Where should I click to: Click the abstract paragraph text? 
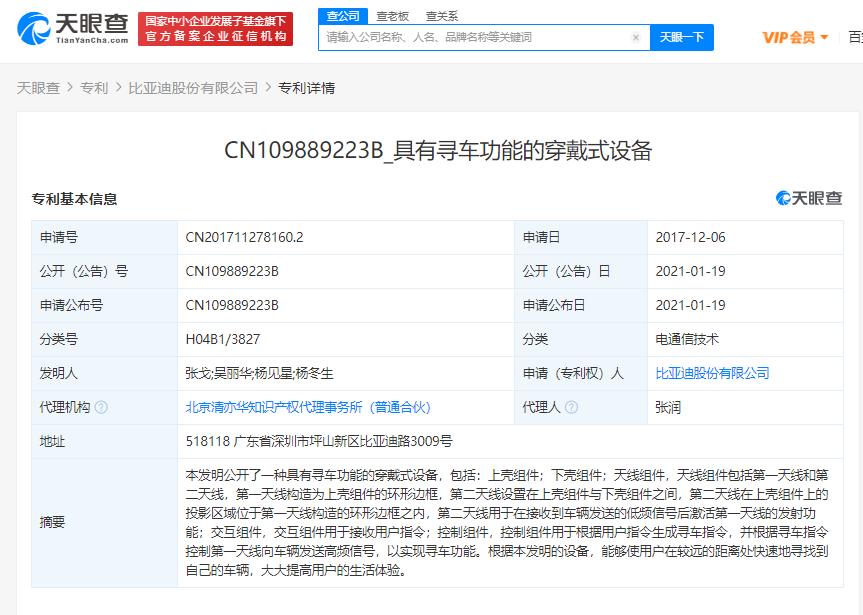[x=507, y=523]
